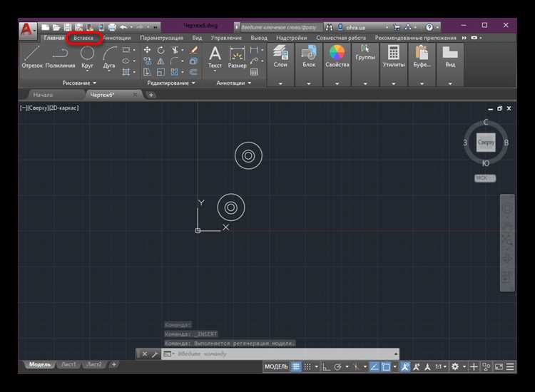
Task: Open the Параметризация ribbon tab
Action: (161, 38)
